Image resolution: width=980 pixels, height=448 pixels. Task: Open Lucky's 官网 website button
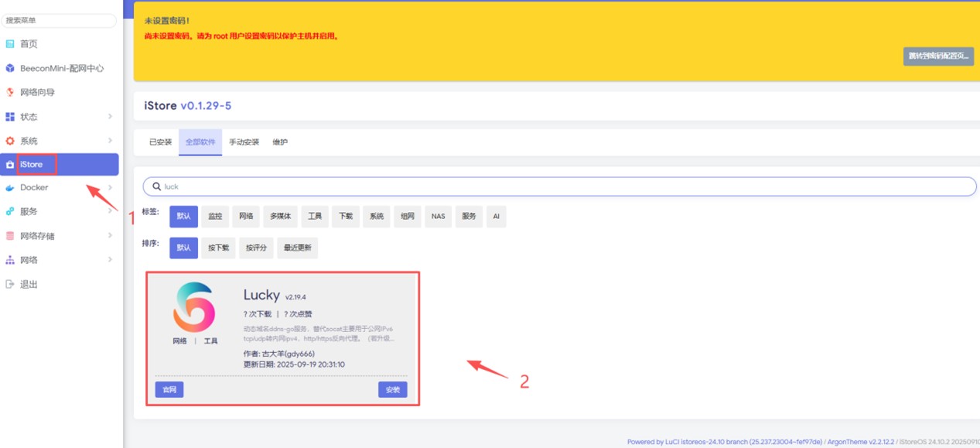[169, 390]
